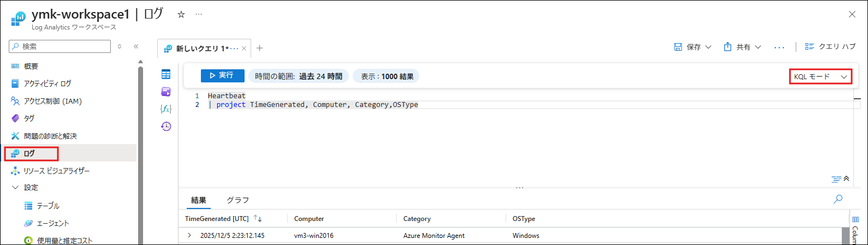Click the Windows cell
Image resolution: width=868 pixels, height=245 pixels.
pos(526,236)
